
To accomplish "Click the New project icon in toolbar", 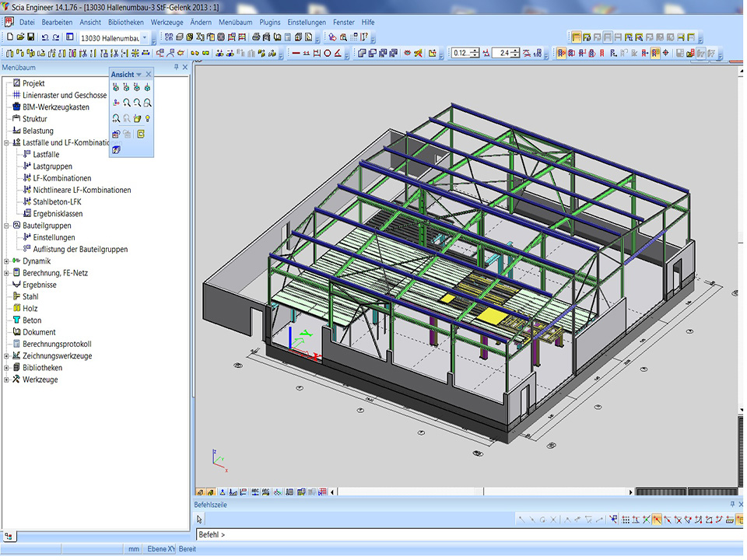I will click(9, 37).
